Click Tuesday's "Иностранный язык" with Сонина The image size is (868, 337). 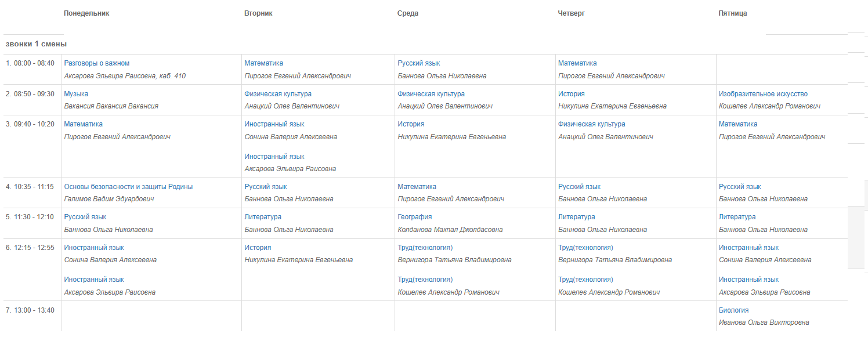274,124
